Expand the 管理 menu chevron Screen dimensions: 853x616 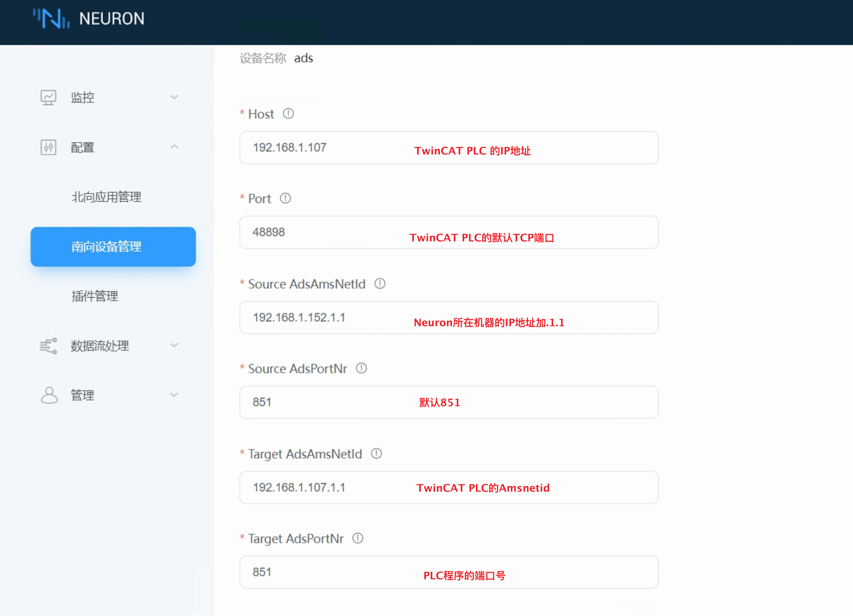click(x=174, y=395)
